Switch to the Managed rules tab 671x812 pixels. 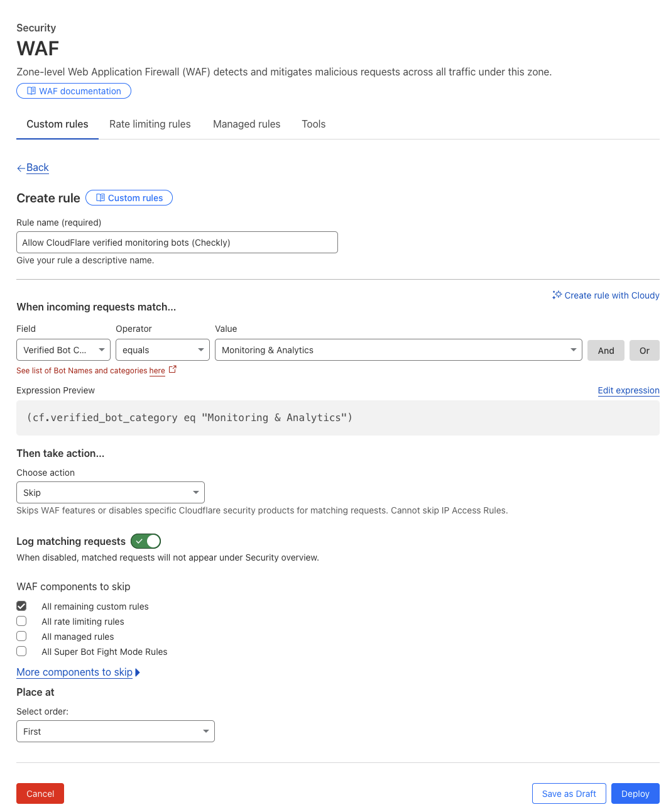pyautogui.click(x=246, y=124)
